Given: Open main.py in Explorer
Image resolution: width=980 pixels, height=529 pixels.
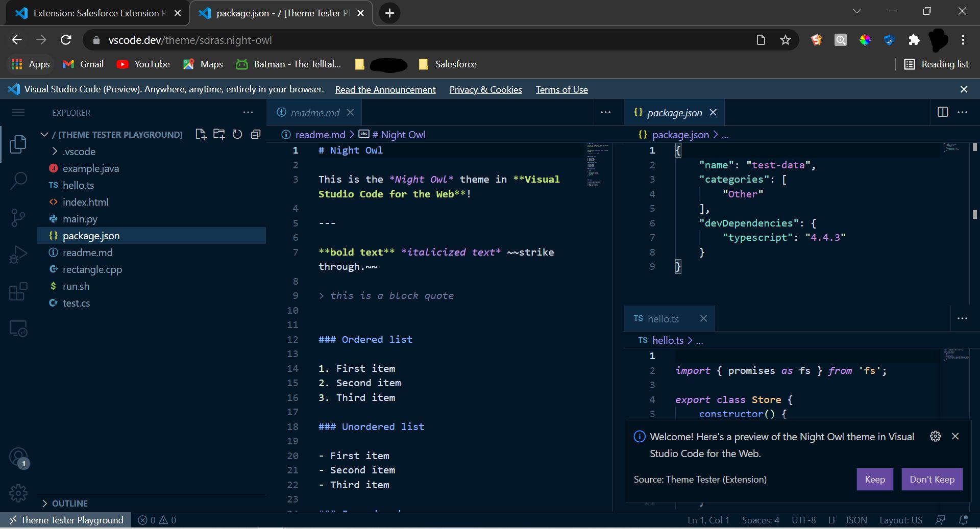Looking at the screenshot, I should click(152, 219).
